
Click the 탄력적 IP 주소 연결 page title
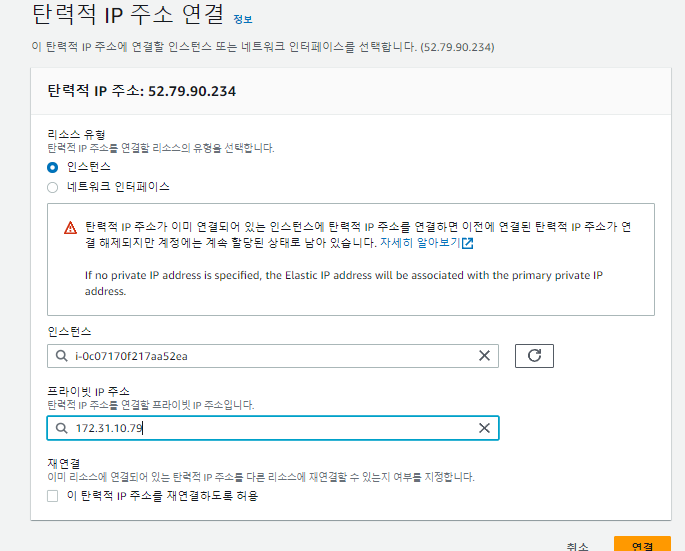click(128, 14)
